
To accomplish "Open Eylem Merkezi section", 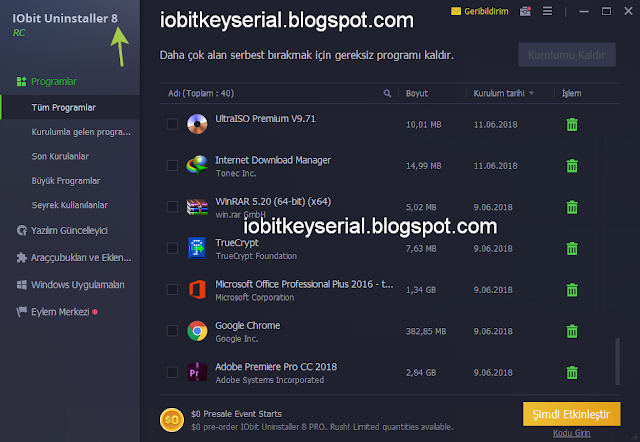I will pos(60,312).
